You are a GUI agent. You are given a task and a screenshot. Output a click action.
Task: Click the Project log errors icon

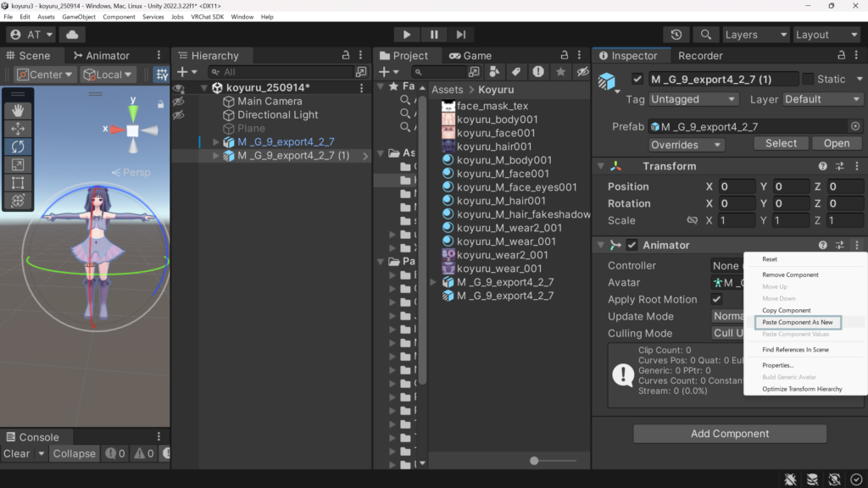tap(538, 72)
